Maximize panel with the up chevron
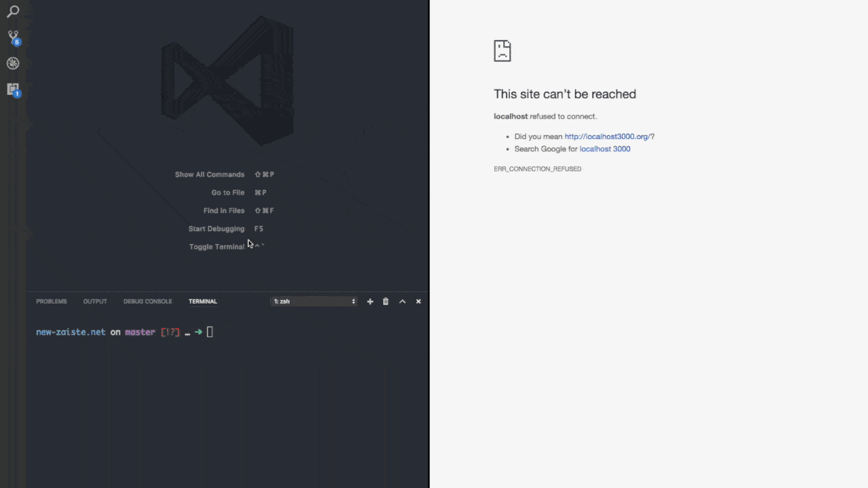The image size is (868, 488). click(402, 302)
